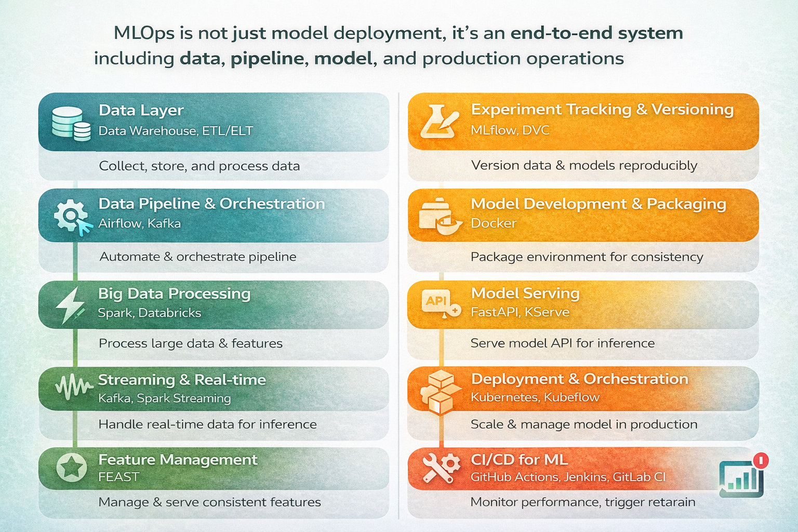Click the API icon in Model Serving

tap(440, 303)
